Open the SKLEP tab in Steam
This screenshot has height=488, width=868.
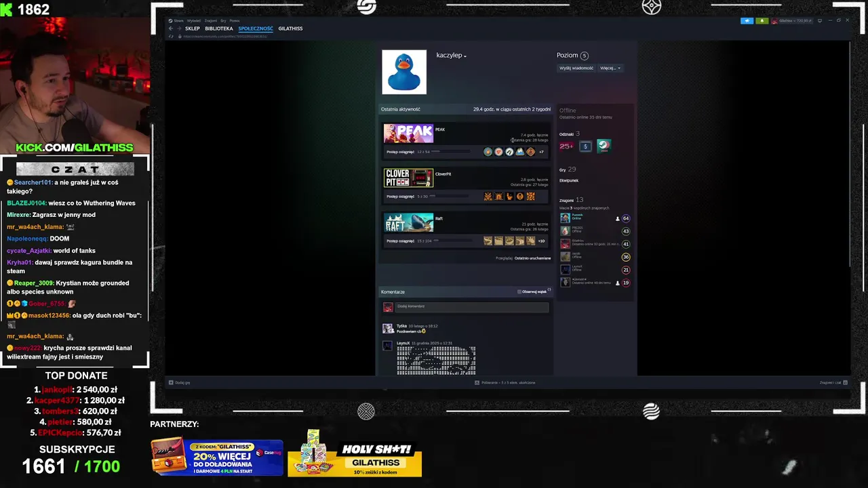click(193, 28)
